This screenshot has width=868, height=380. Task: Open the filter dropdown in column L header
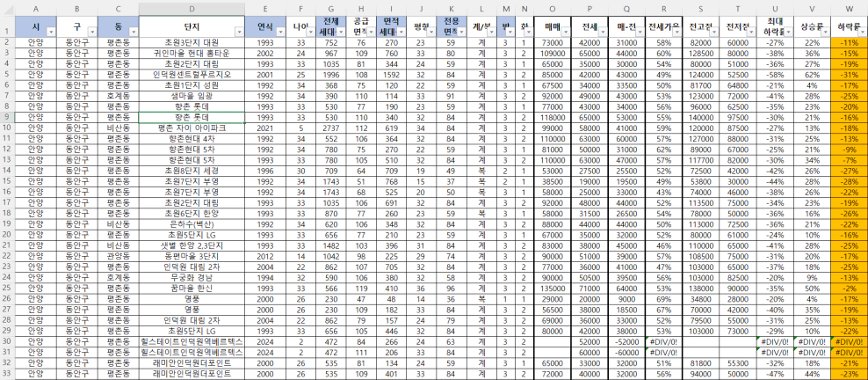[x=492, y=33]
